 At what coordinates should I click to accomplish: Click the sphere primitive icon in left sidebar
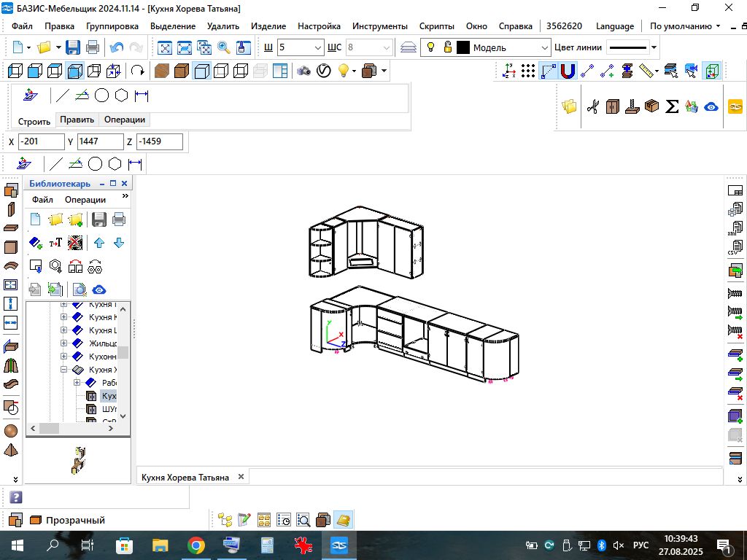click(x=10, y=431)
